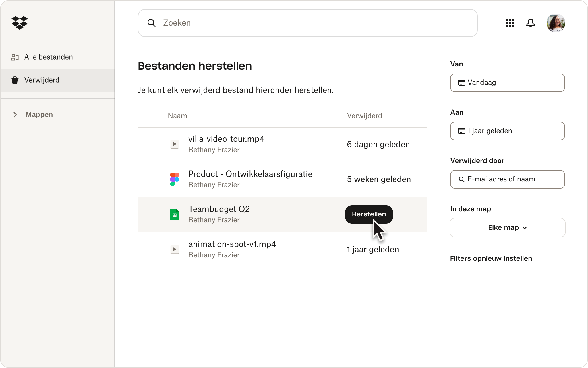588x368 pixels.
Task: Click the Dropbox logo
Action: pyautogui.click(x=20, y=23)
